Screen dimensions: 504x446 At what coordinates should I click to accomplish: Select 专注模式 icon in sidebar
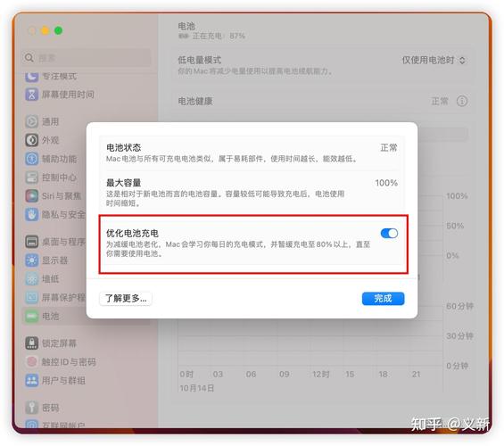tap(32, 77)
